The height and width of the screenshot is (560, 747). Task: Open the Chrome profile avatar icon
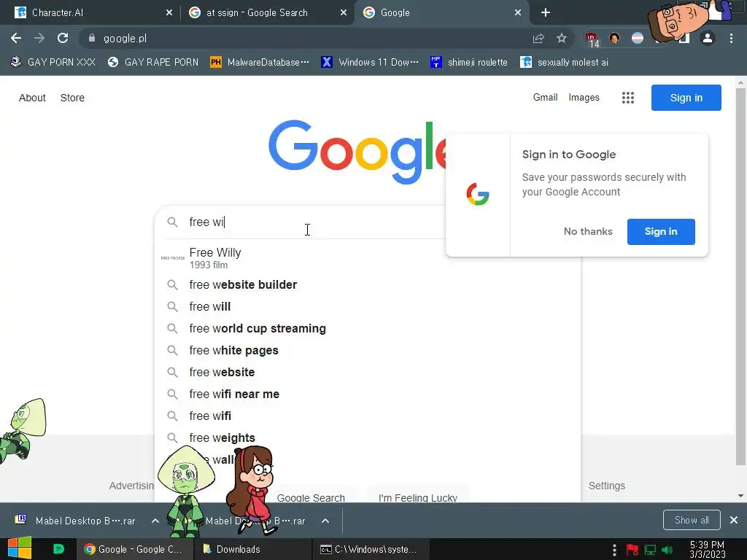(708, 38)
